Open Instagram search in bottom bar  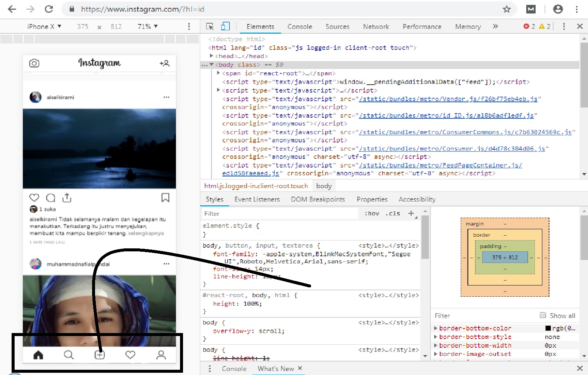point(69,354)
